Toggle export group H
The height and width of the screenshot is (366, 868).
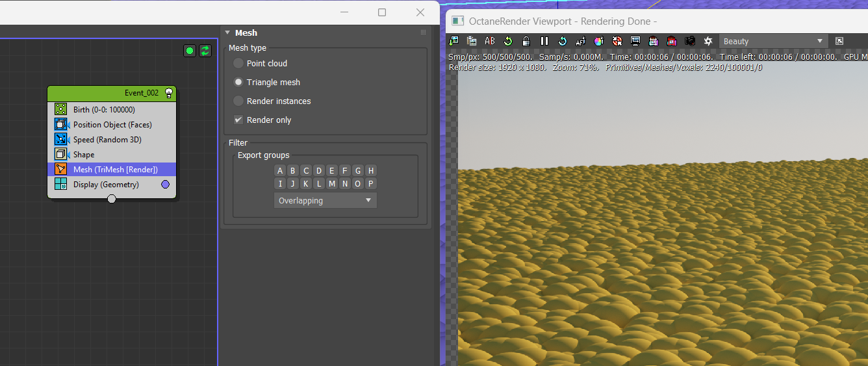[x=371, y=170]
